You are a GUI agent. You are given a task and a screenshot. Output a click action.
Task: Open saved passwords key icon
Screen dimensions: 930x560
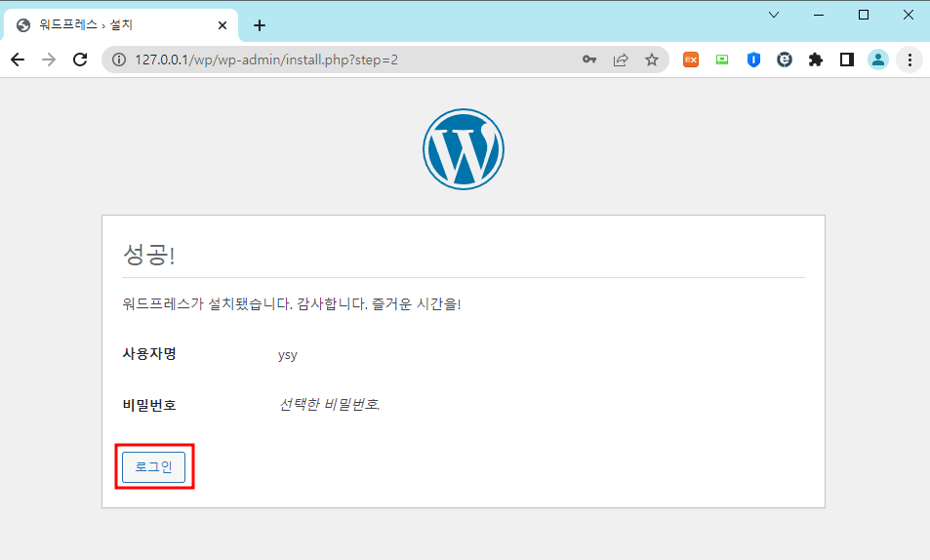tap(589, 60)
